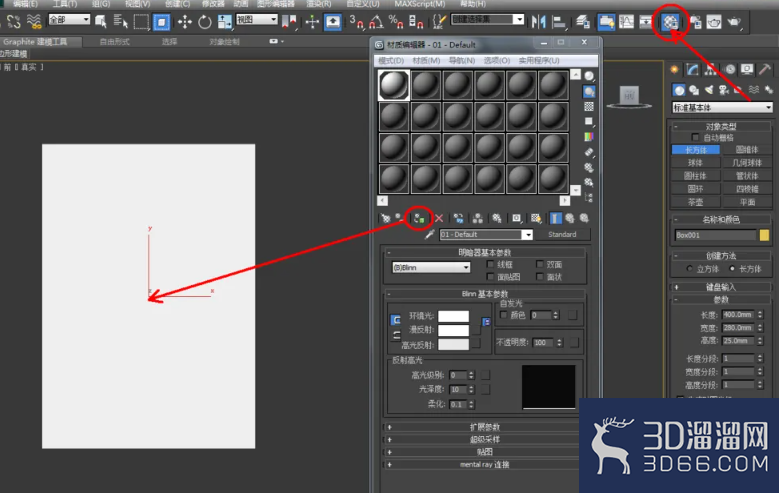
Task: Click Assign Material to Selection icon
Action: tap(419, 218)
